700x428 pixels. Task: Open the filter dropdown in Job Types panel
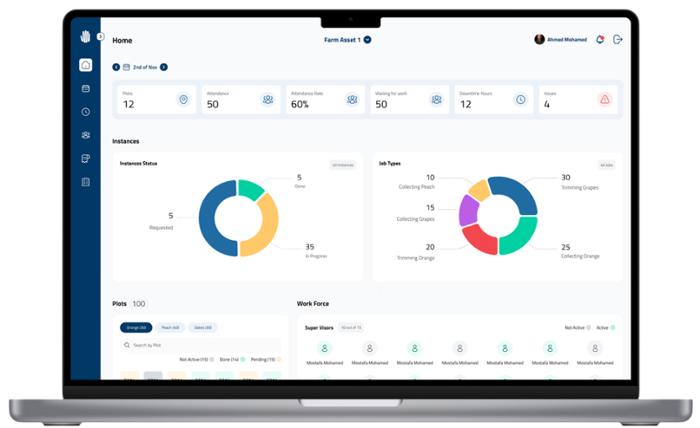tap(607, 165)
